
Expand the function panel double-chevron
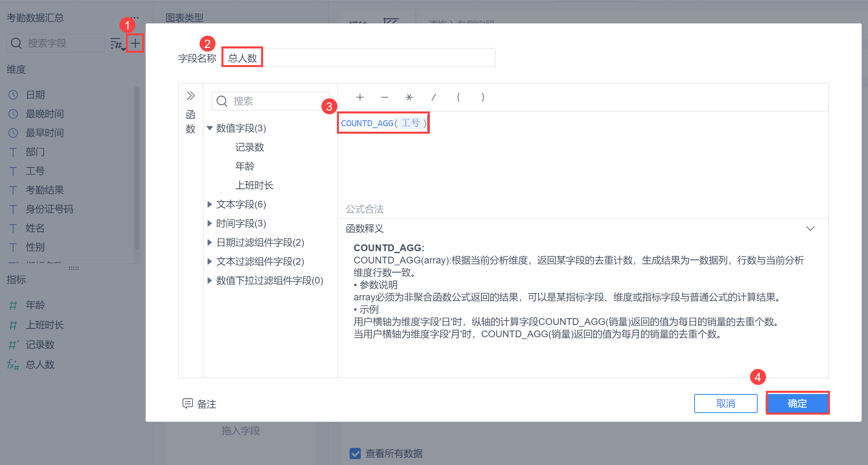tap(191, 96)
